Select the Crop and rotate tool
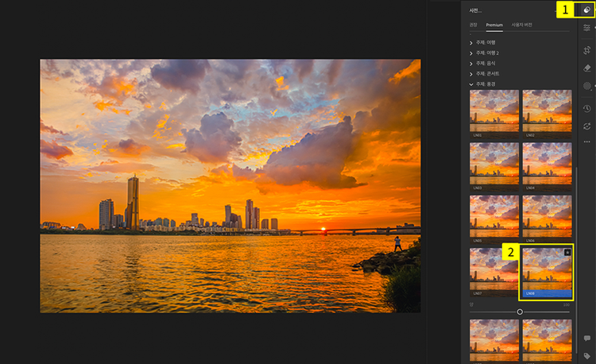 coord(586,50)
